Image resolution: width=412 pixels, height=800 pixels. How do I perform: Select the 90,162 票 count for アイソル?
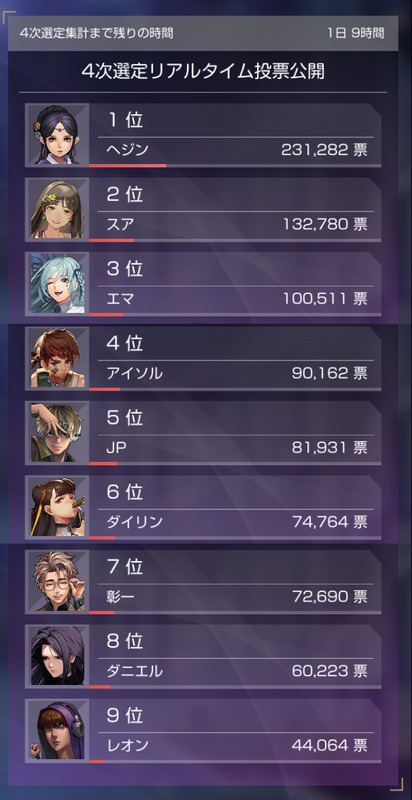(329, 373)
